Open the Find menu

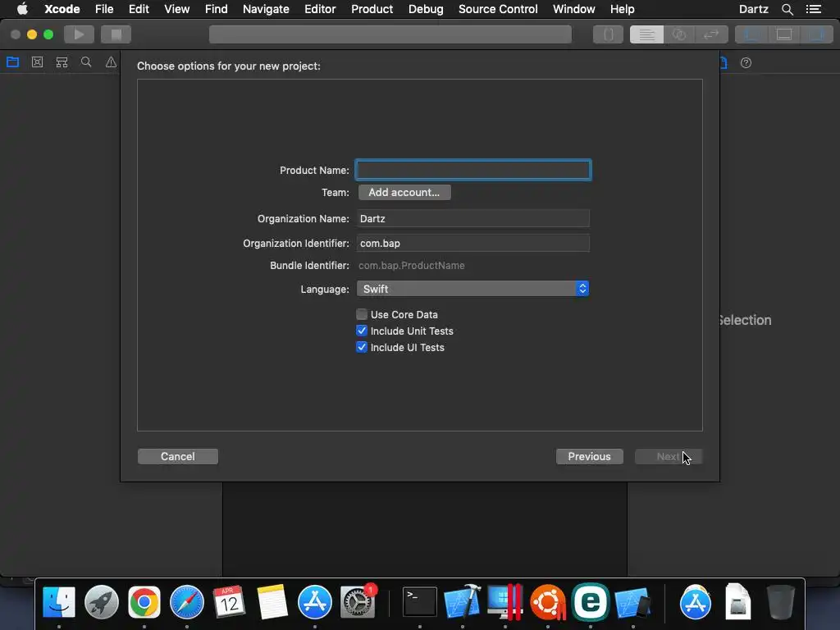[217, 9]
